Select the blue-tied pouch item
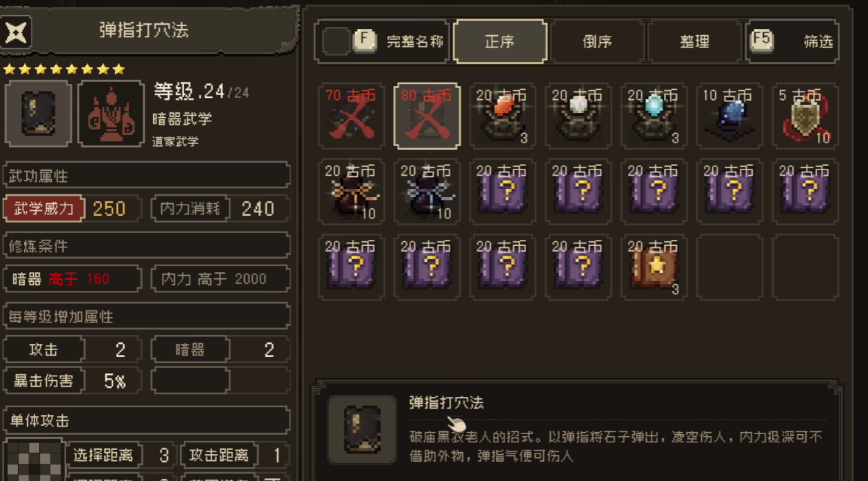The height and width of the screenshot is (481, 868). coord(427,192)
